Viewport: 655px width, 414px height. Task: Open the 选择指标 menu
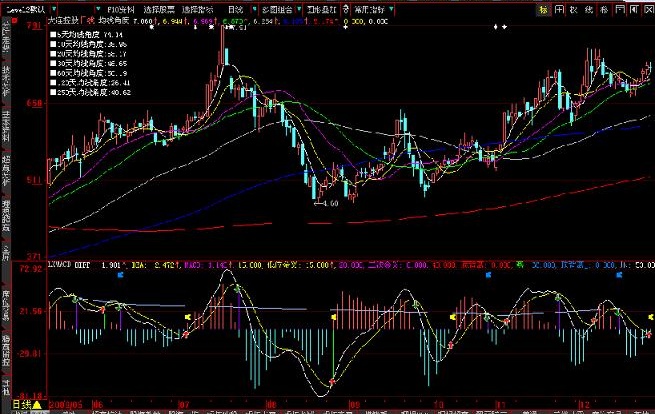click(x=197, y=9)
